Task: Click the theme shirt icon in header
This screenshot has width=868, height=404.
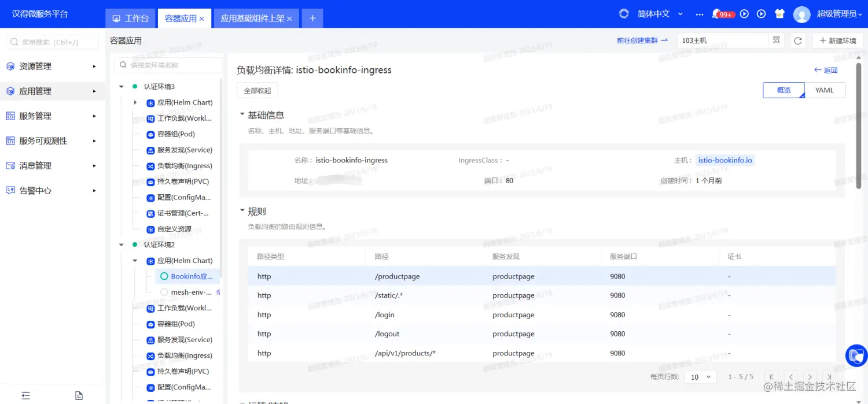Action: point(779,14)
